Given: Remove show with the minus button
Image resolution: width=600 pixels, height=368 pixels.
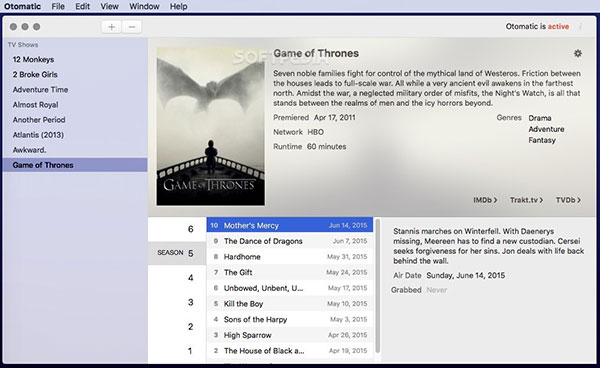Looking at the screenshot, I should (x=132, y=27).
